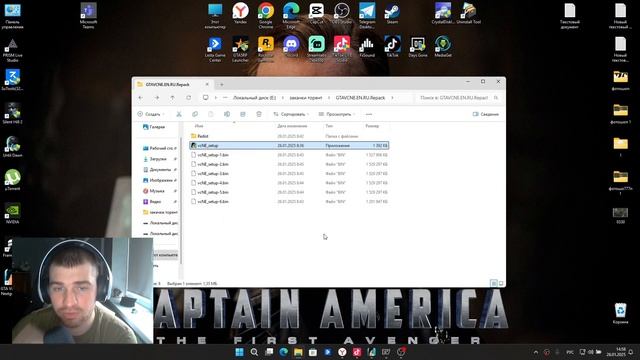Screen dimensions: 640x360
Task: Open the three-dots more options menu
Action: click(x=369, y=114)
